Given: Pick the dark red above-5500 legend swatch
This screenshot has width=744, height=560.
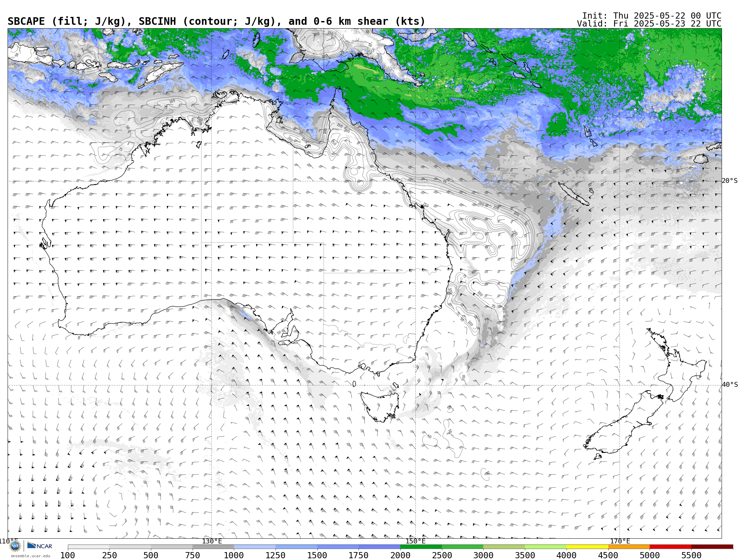Looking at the screenshot, I should pos(712,547).
